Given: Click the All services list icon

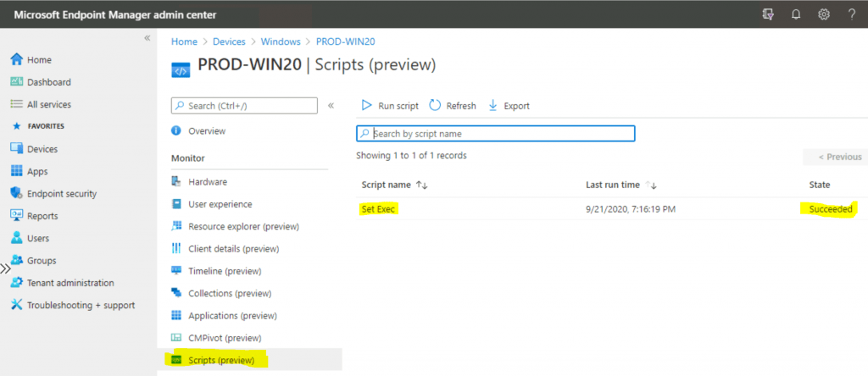Looking at the screenshot, I should click(x=17, y=104).
